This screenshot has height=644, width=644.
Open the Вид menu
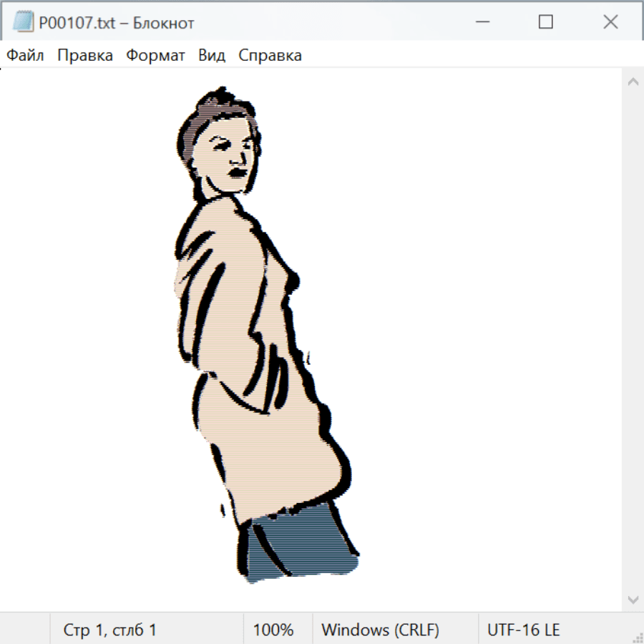212,56
